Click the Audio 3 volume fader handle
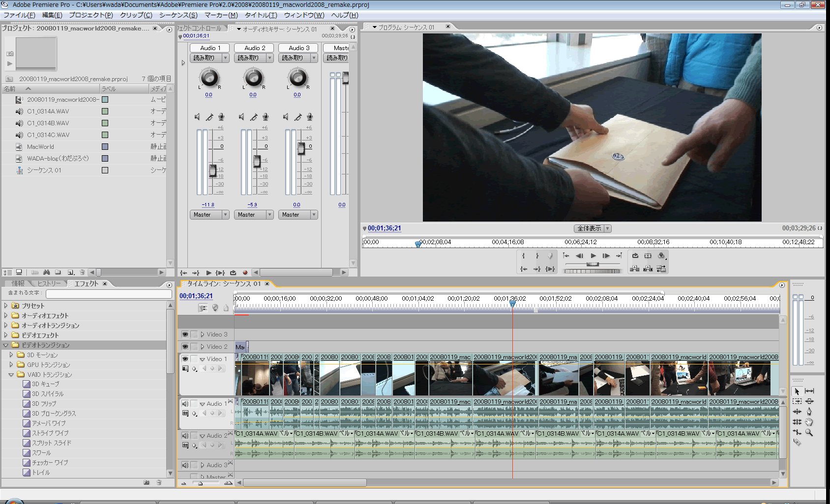 coord(301,148)
